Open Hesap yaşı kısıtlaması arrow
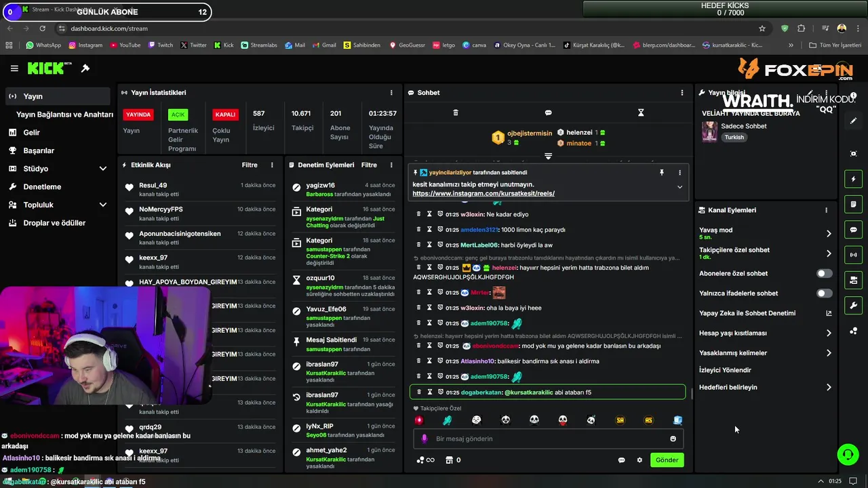The height and width of the screenshot is (488, 868). tap(828, 333)
